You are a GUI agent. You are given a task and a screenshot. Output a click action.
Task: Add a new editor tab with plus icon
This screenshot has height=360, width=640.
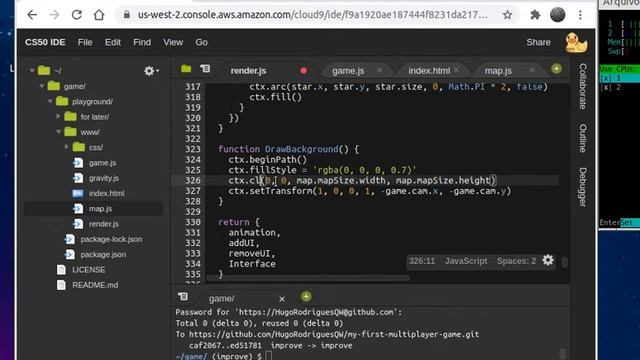[556, 69]
